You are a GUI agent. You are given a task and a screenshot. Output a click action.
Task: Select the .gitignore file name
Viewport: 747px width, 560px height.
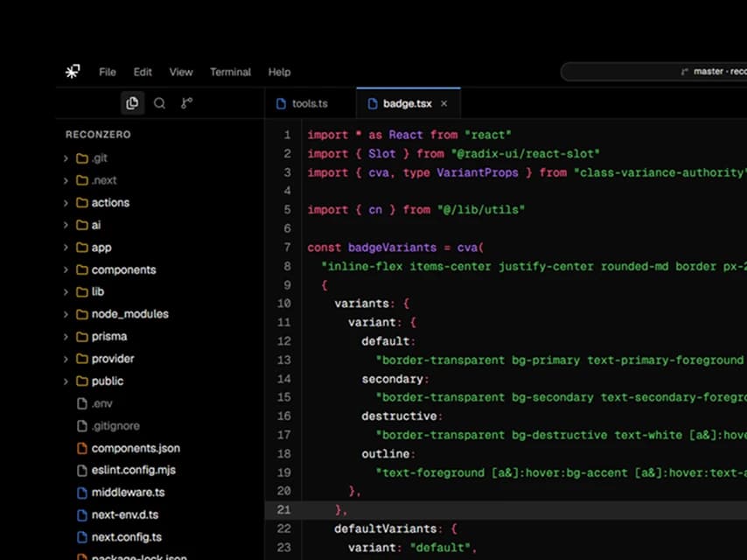point(115,425)
